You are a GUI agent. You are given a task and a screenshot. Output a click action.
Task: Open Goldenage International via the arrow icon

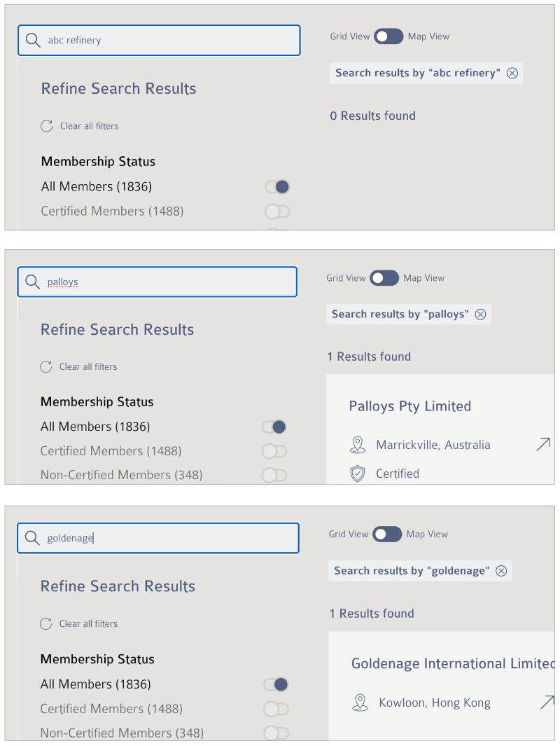547,703
